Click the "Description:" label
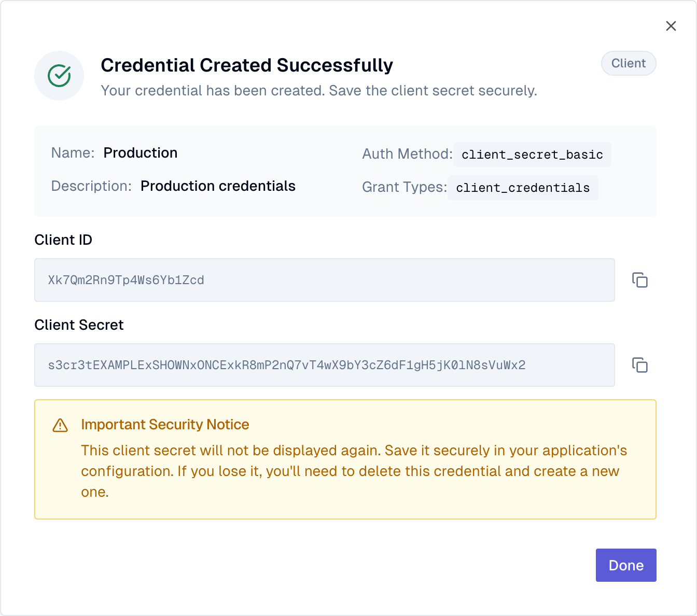This screenshot has height=616, width=697. 91,186
